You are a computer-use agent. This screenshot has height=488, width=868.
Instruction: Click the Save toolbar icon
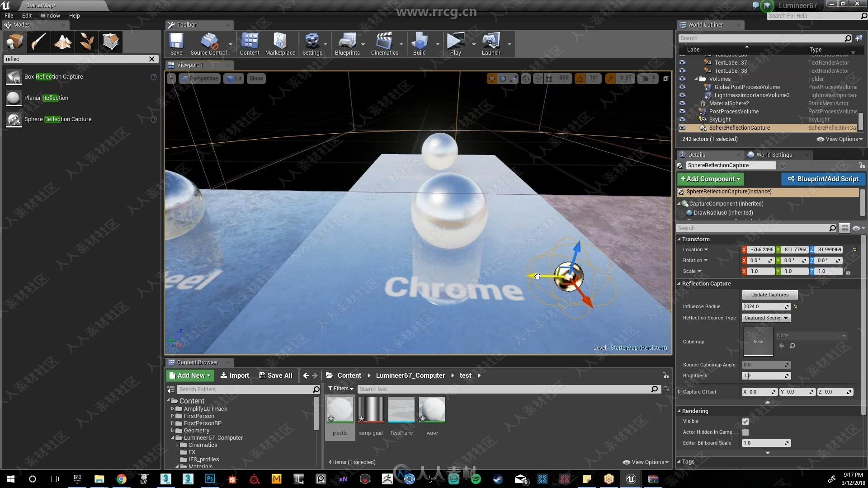coord(176,44)
